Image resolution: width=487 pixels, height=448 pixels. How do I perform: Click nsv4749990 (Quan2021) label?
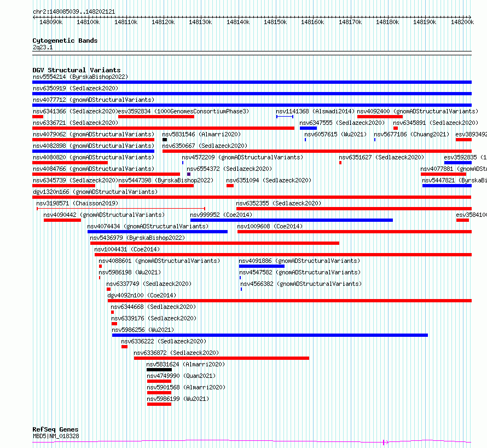181,376
